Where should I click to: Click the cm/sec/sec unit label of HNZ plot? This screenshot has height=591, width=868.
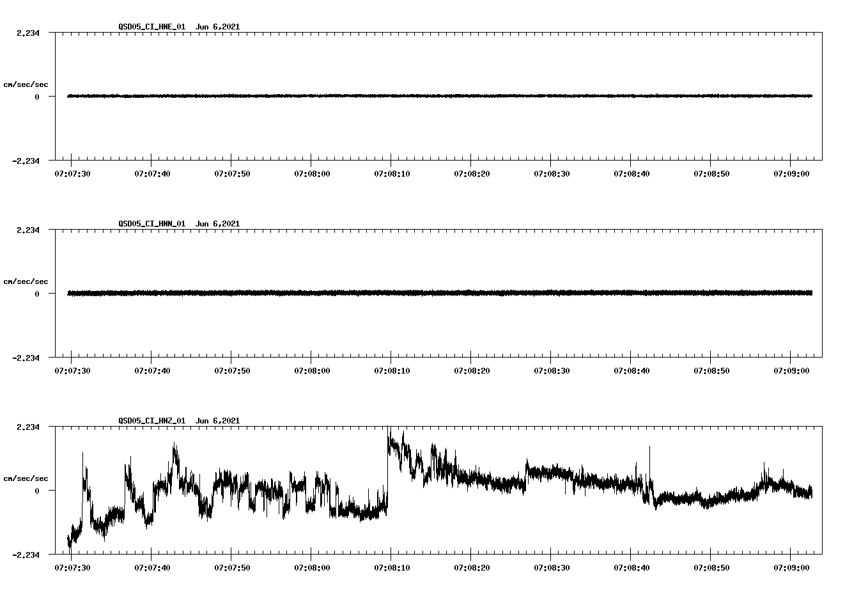point(26,478)
